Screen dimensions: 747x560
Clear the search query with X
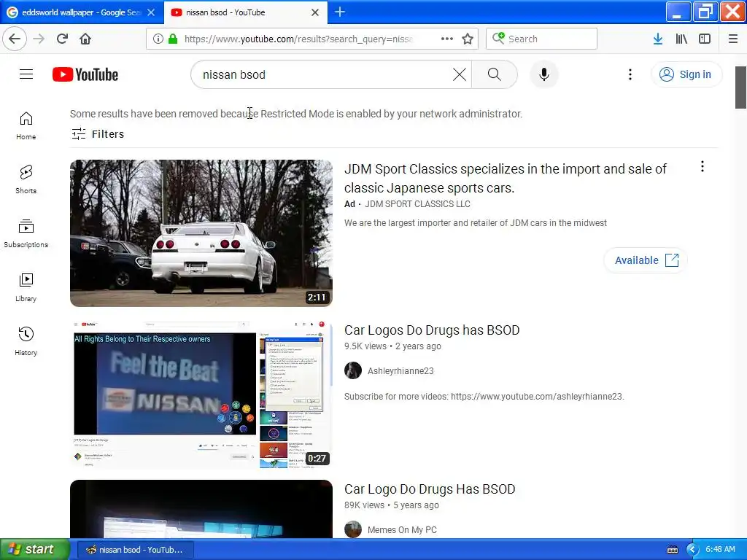coord(460,74)
